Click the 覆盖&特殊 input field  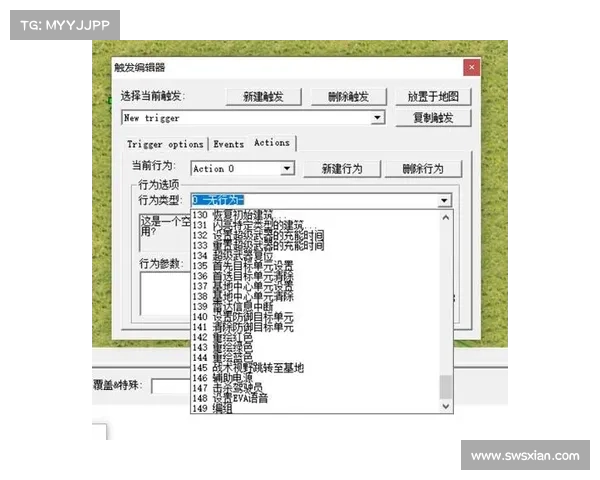171,386
